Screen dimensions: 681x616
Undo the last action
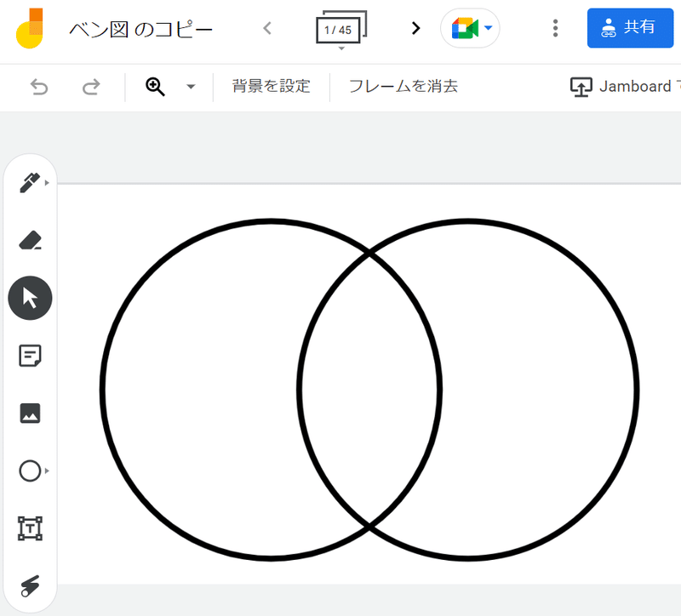(x=39, y=87)
